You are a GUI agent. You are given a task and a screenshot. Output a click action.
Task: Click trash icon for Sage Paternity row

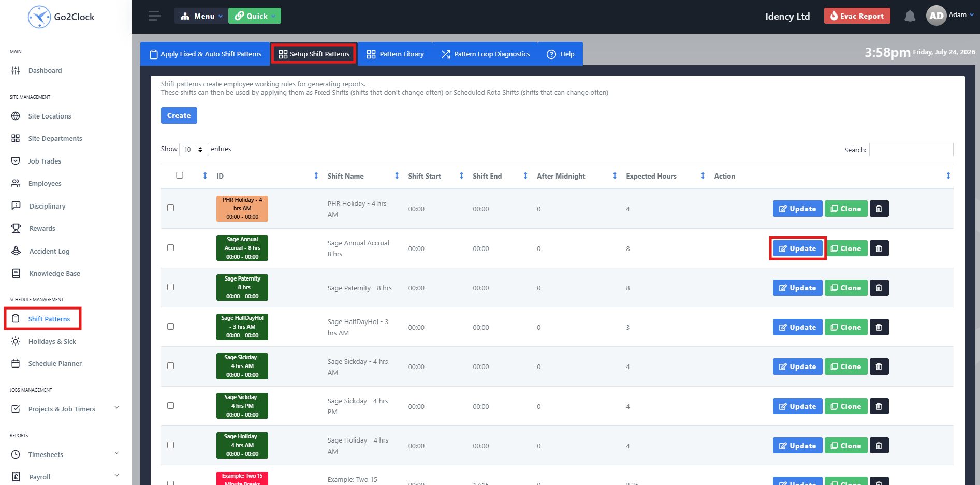pos(879,288)
